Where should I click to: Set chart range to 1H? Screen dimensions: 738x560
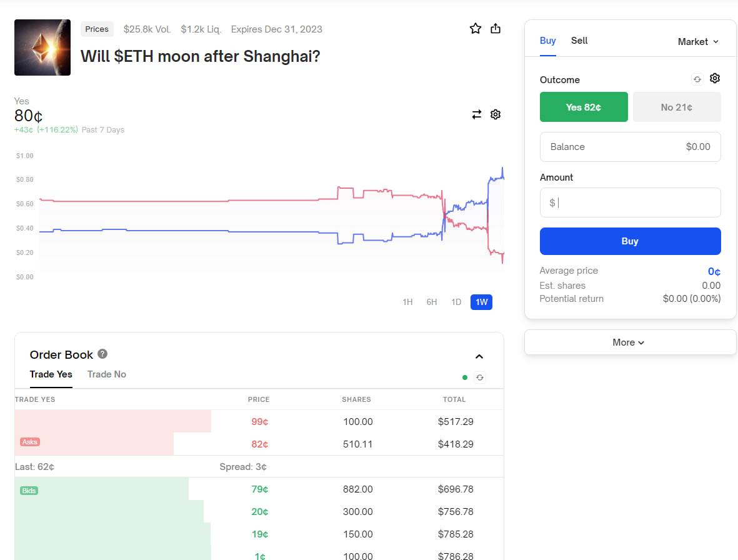[407, 302]
